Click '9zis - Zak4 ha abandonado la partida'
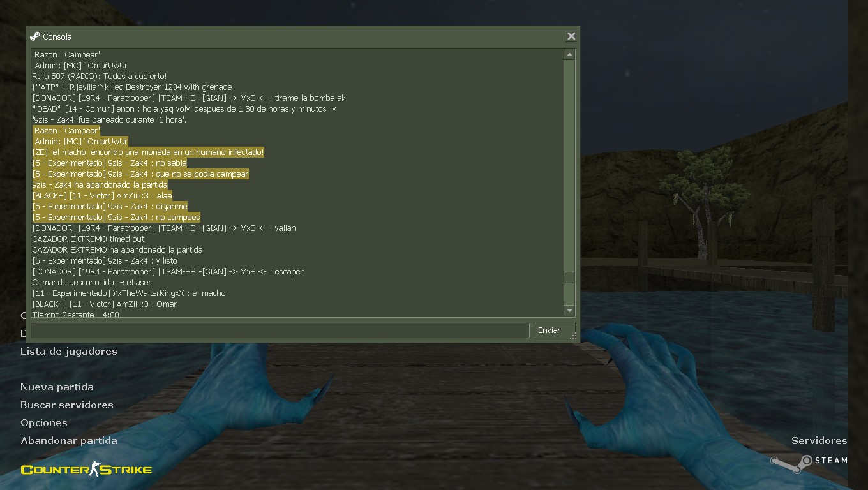This screenshot has width=868, height=490. tap(100, 185)
